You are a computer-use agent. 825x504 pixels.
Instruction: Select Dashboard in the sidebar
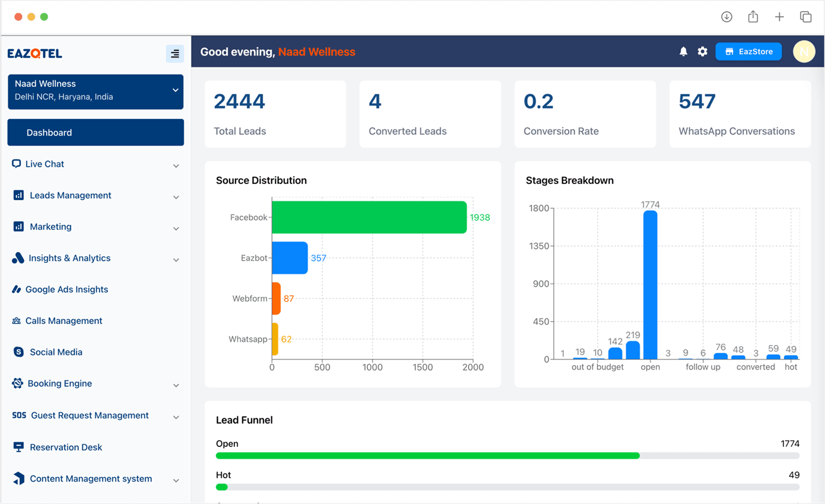click(95, 132)
